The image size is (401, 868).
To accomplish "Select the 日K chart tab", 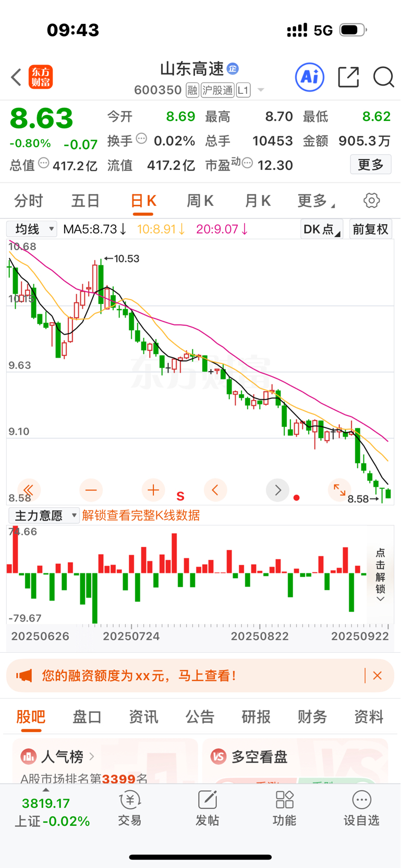I will click(143, 201).
